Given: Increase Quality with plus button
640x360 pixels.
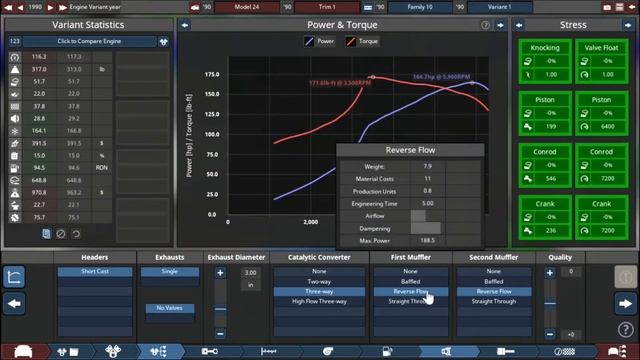Looking at the screenshot, I should 550,273.
